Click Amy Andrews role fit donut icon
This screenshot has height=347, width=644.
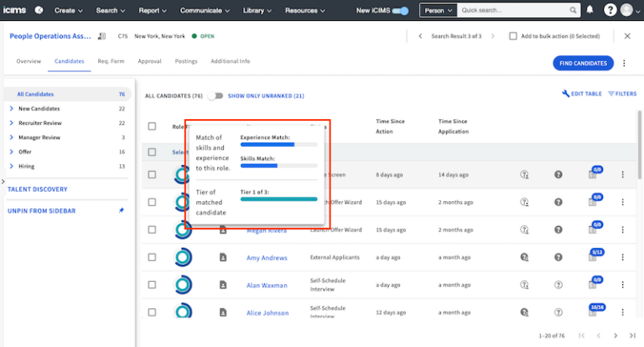(183, 257)
